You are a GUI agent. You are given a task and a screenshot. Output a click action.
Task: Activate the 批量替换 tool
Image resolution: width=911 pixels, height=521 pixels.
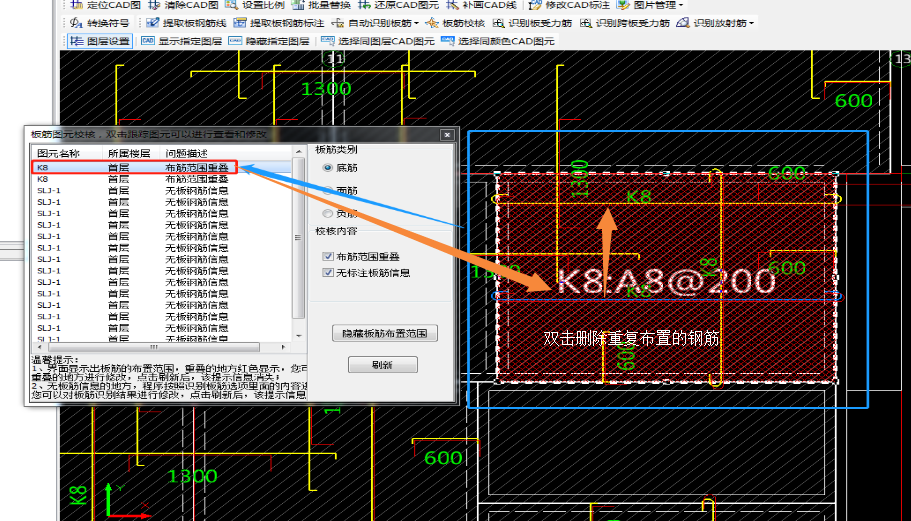321,5
